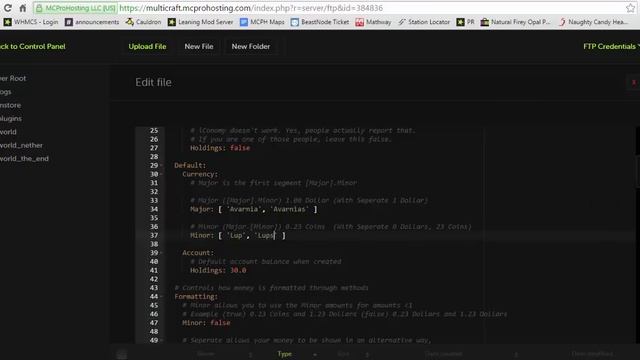The width and height of the screenshot is (640, 360).
Task: Open the plugins folder in sidebar
Action: tap(11, 119)
